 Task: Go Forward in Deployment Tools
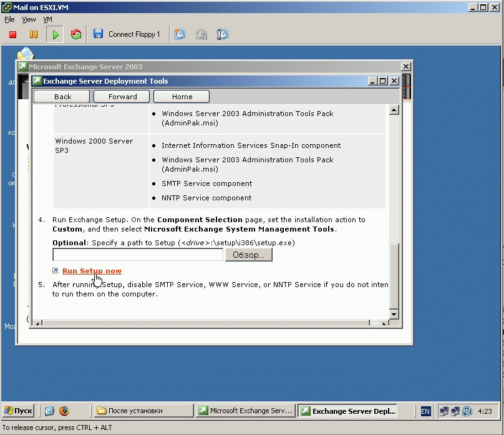pyautogui.click(x=122, y=97)
